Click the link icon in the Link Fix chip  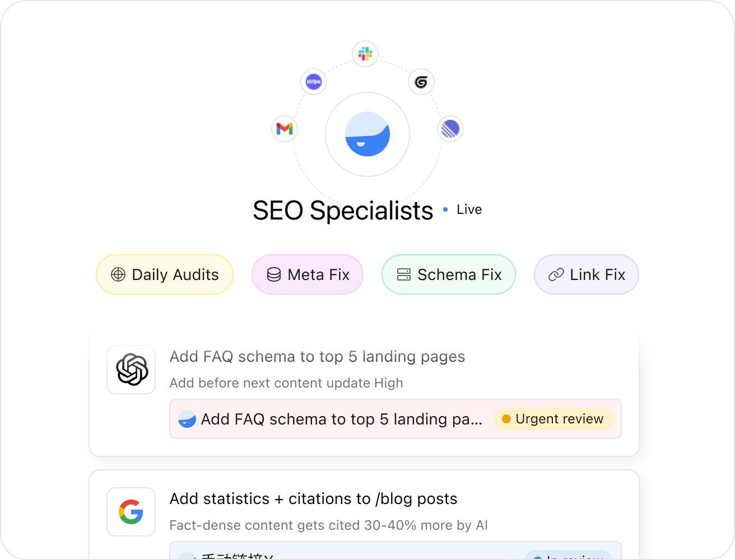tap(555, 274)
